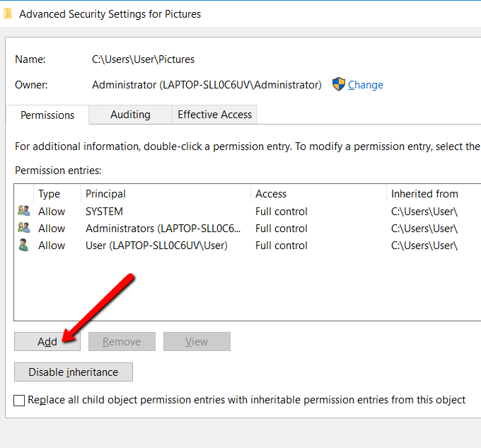This screenshot has height=448, width=481.
Task: Go to the Effective Access tab
Action: click(214, 115)
